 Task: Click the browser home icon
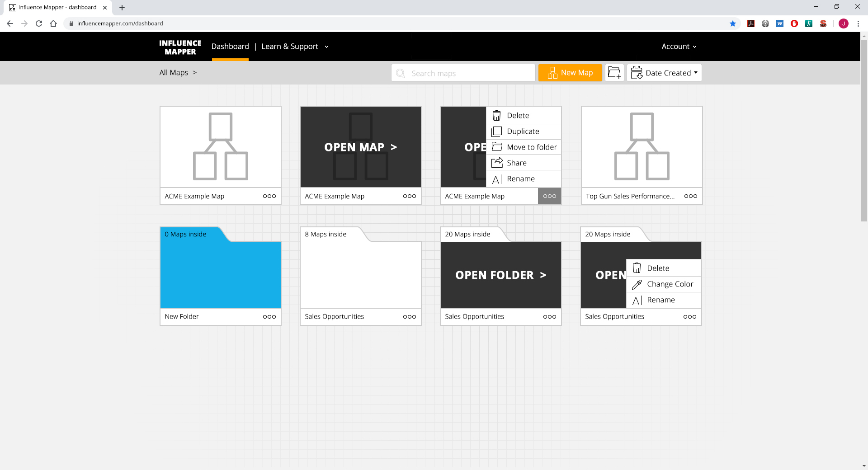coord(53,23)
